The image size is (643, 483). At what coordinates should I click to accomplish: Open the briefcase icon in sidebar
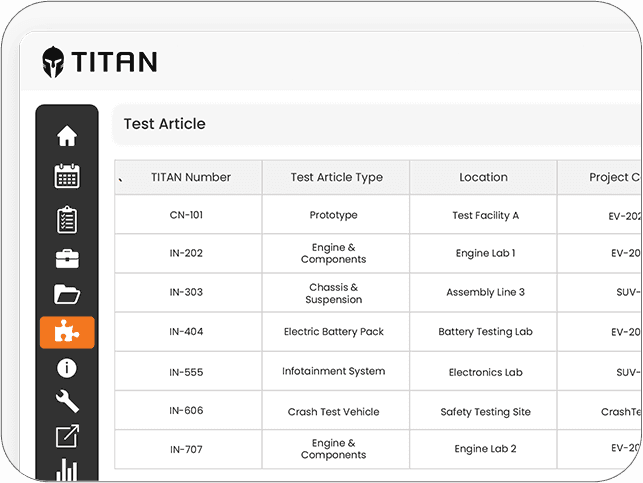click(x=67, y=259)
